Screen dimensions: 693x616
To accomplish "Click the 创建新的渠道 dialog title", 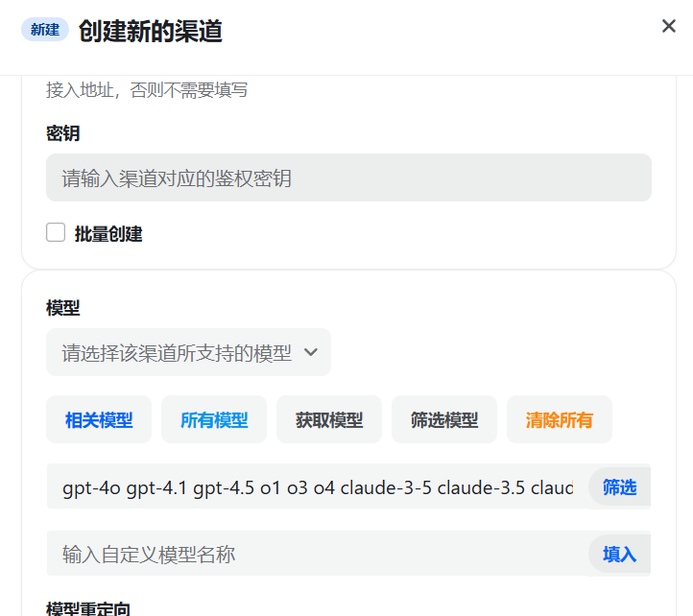I will tap(151, 31).
